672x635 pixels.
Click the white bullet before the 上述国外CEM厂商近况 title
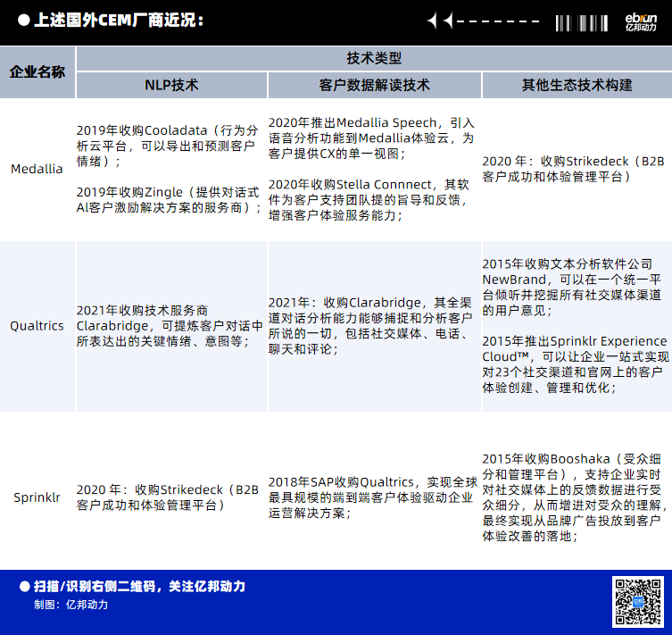(x=23, y=20)
